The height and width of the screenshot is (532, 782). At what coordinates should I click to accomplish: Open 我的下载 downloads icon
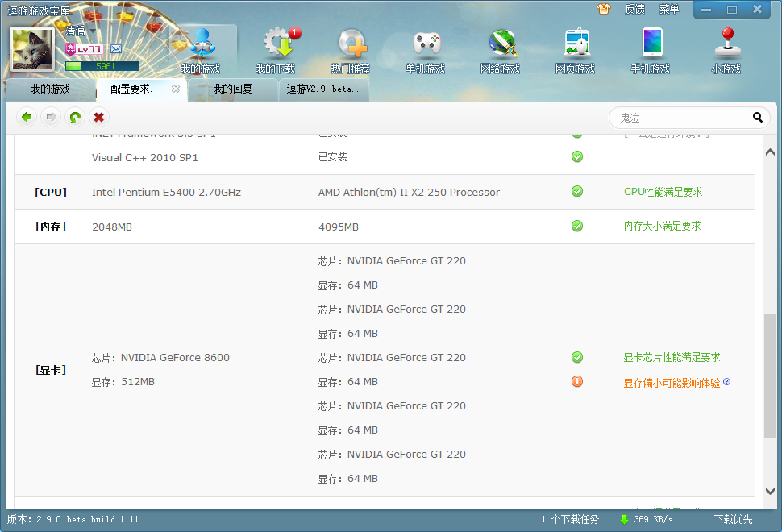[276, 52]
